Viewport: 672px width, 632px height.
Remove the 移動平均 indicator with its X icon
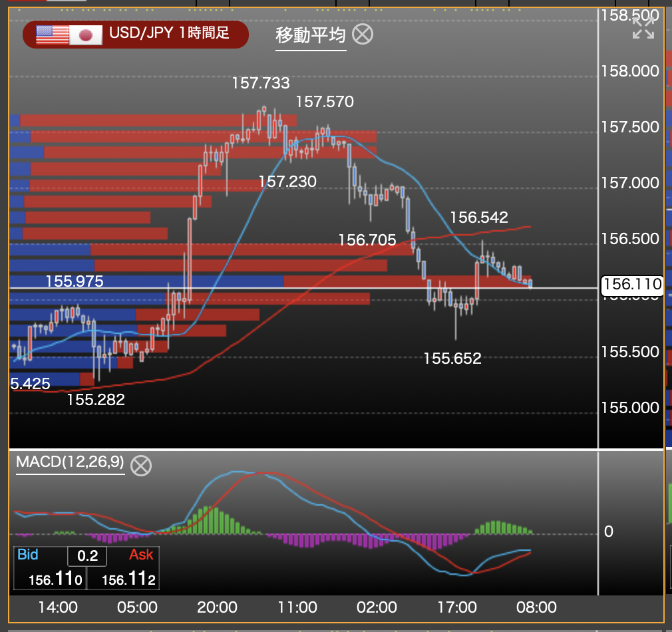click(362, 34)
